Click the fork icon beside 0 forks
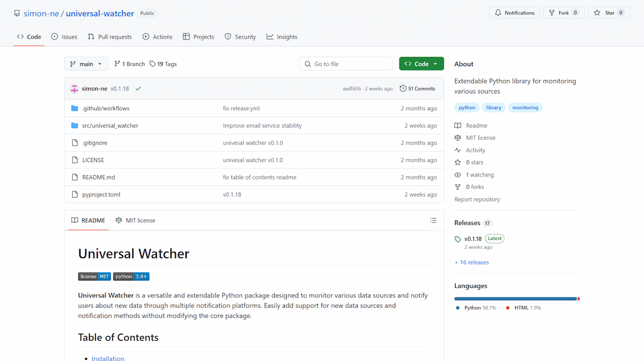The width and height of the screenshot is (644, 361). point(457,187)
